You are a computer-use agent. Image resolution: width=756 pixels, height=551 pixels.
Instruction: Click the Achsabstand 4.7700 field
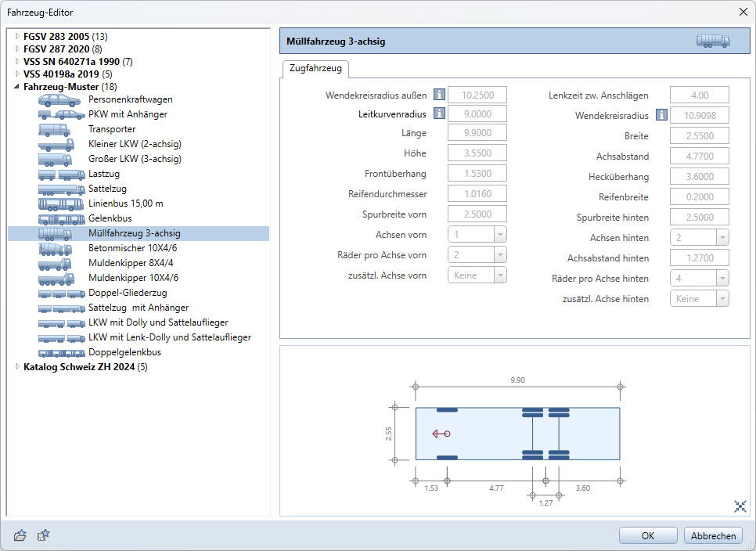pos(700,157)
